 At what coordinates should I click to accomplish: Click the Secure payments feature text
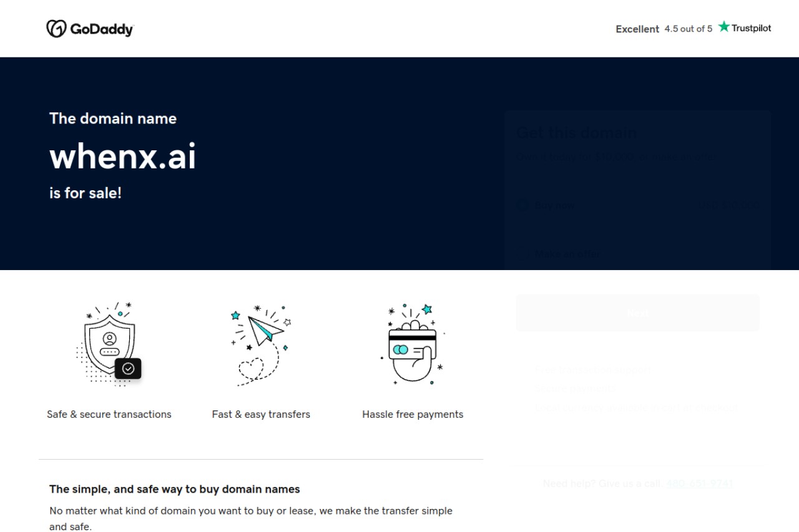click(574, 389)
